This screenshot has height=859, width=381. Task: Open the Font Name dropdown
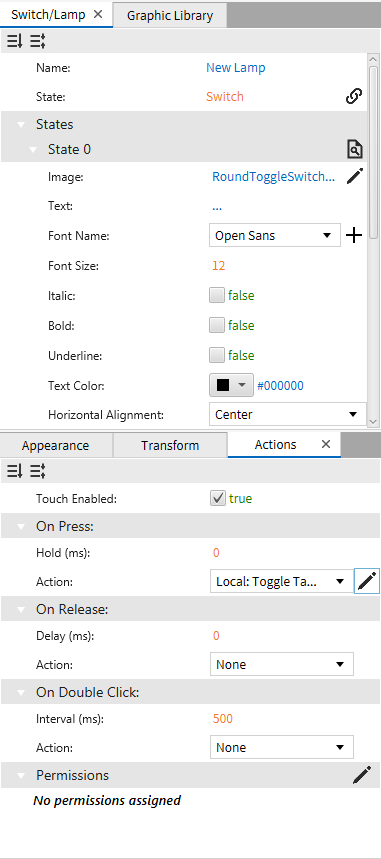coord(275,236)
